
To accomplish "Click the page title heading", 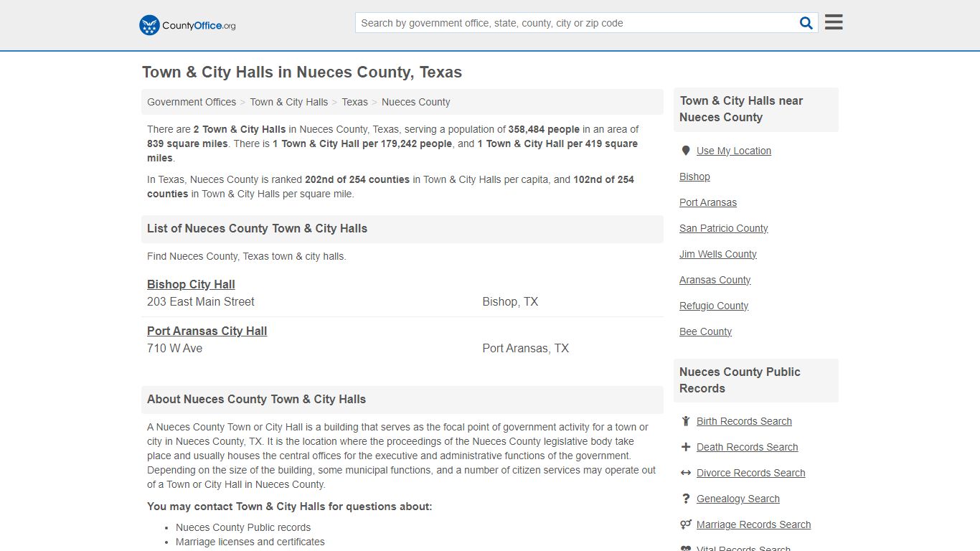I will 302,72.
